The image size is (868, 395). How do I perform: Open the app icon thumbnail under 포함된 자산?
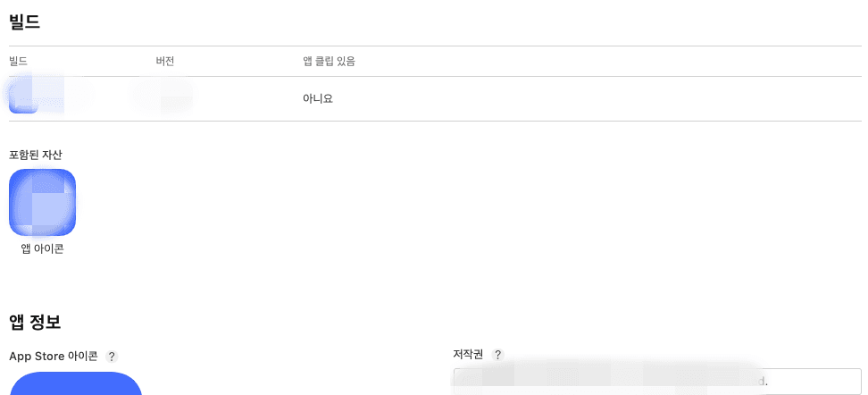tap(42, 202)
